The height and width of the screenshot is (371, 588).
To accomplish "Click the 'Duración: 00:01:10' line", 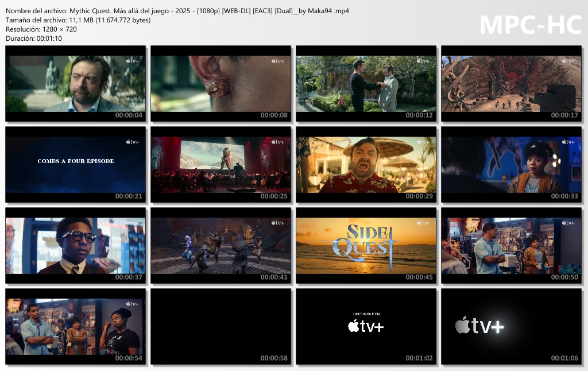I will click(34, 38).
